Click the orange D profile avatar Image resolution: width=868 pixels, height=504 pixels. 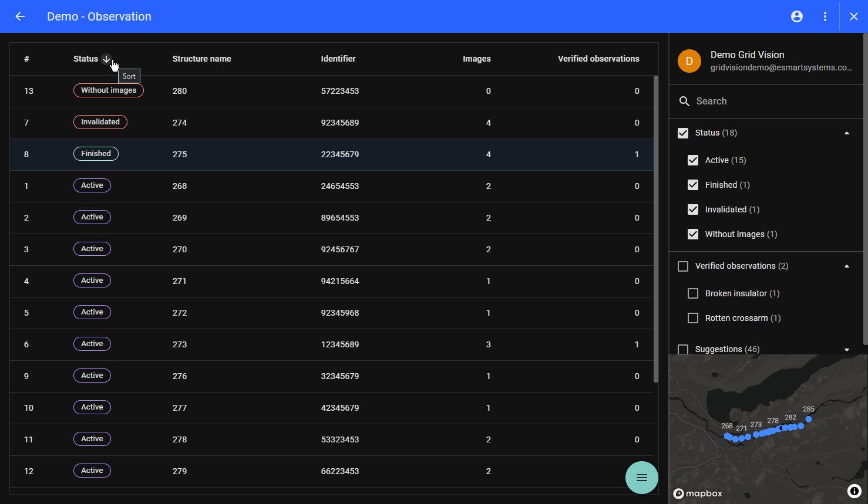[689, 61]
